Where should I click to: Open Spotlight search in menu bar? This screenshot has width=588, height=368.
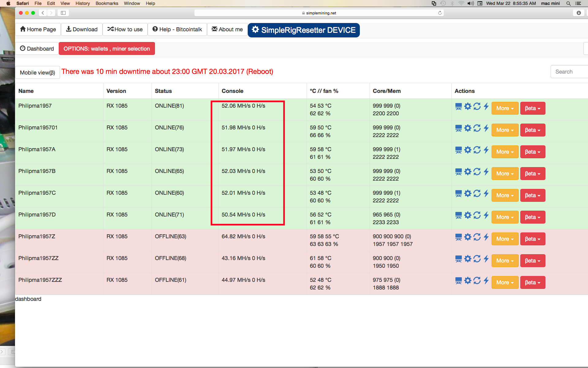(568, 3)
